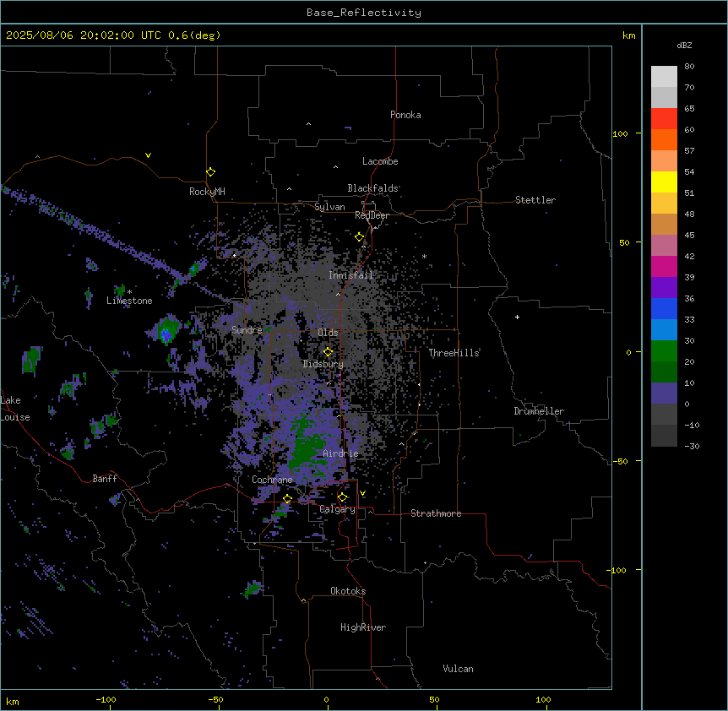Select the brown 45-48 dBZ legend swatch
Screen dimensions: 728x711
click(x=664, y=224)
